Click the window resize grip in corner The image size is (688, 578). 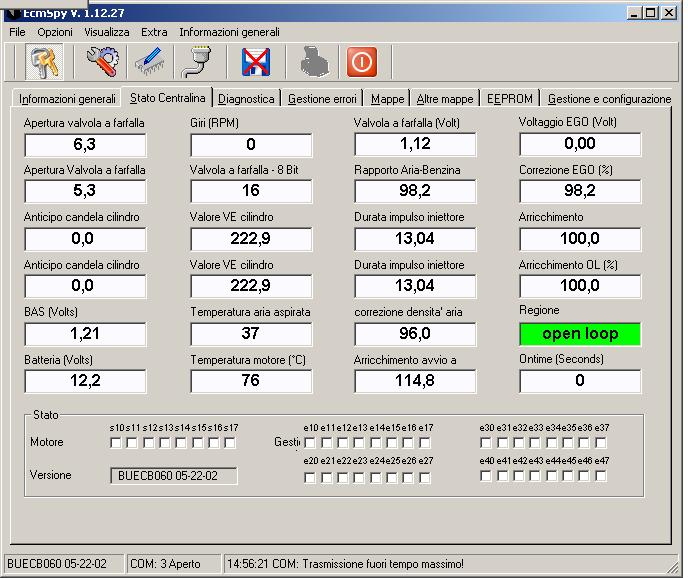click(x=673, y=567)
